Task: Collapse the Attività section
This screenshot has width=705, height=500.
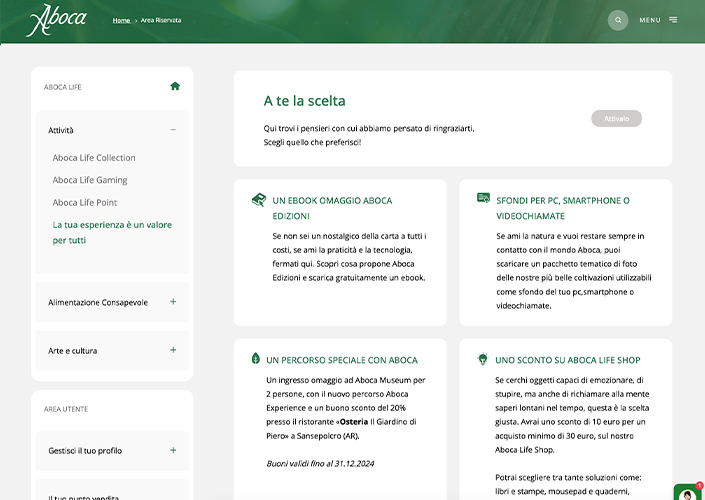Action: [173, 130]
